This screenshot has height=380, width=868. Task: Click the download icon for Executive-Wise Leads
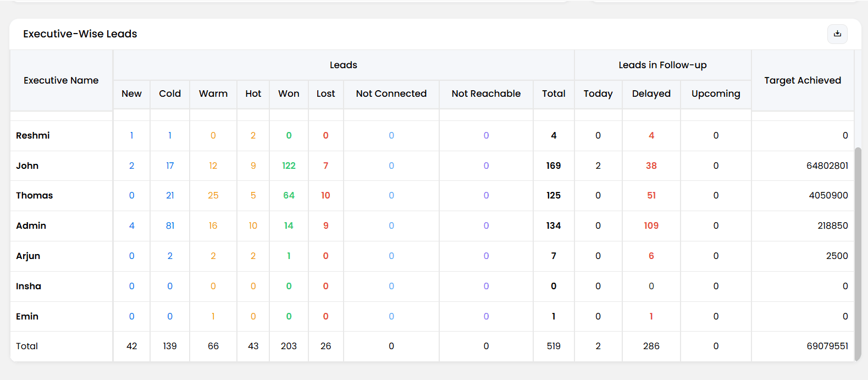(837, 34)
